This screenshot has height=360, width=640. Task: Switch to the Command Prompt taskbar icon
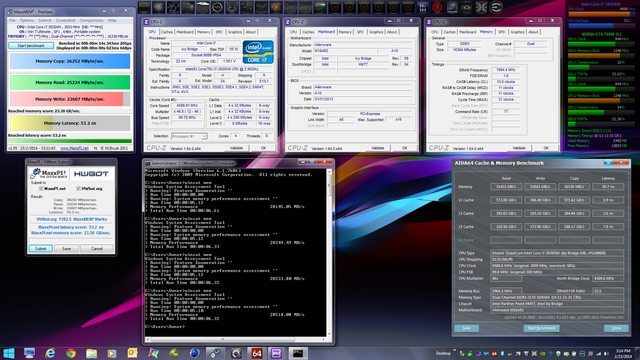point(298,353)
